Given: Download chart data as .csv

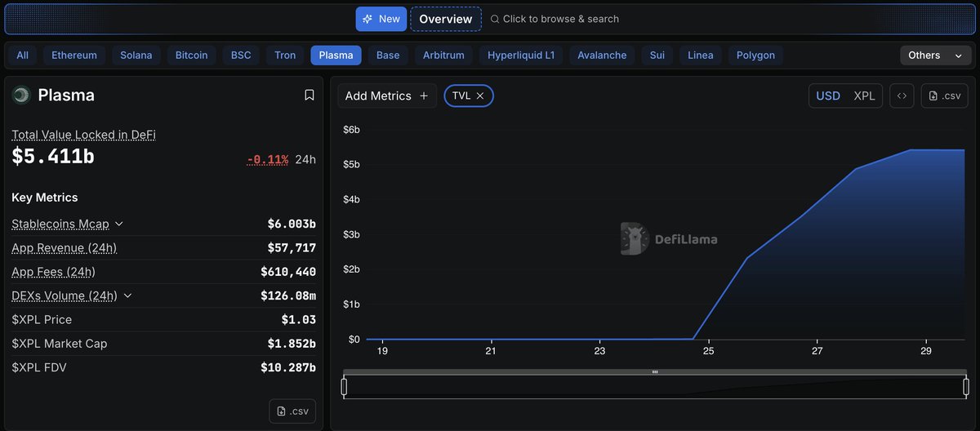Looking at the screenshot, I should click(944, 96).
